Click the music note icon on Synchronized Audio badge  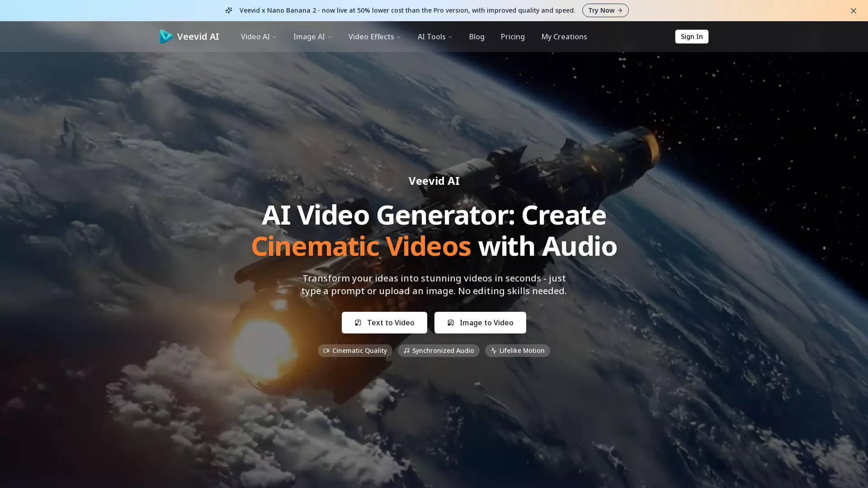coord(406,351)
